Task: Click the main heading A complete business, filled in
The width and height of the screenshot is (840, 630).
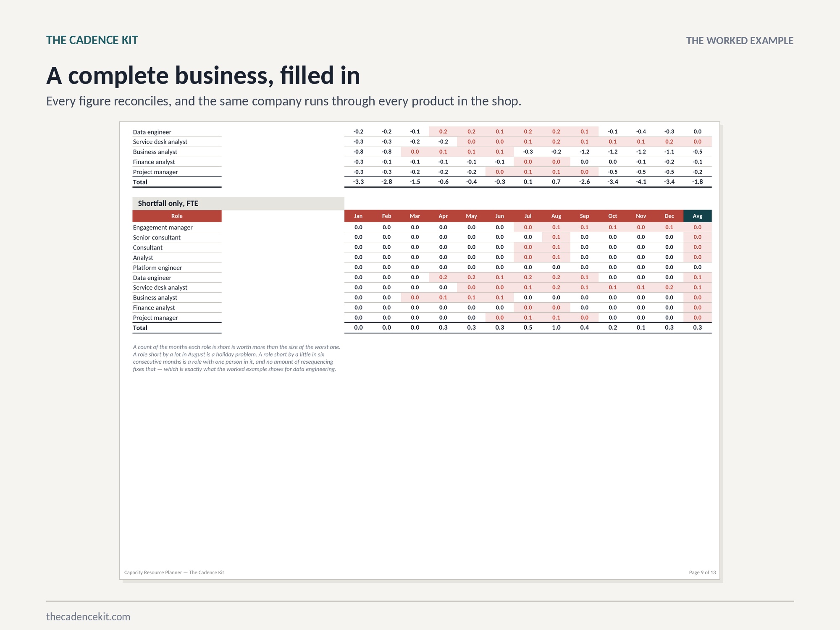Action: [203, 76]
